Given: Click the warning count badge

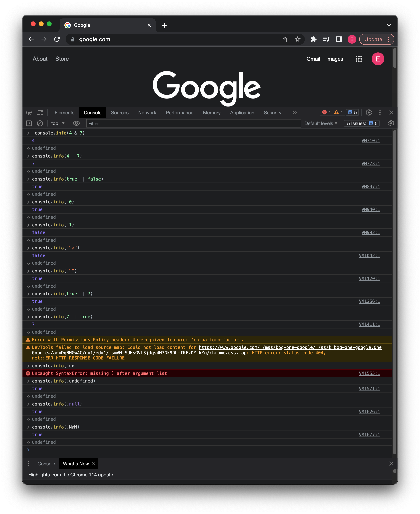Looking at the screenshot, I should (x=338, y=112).
